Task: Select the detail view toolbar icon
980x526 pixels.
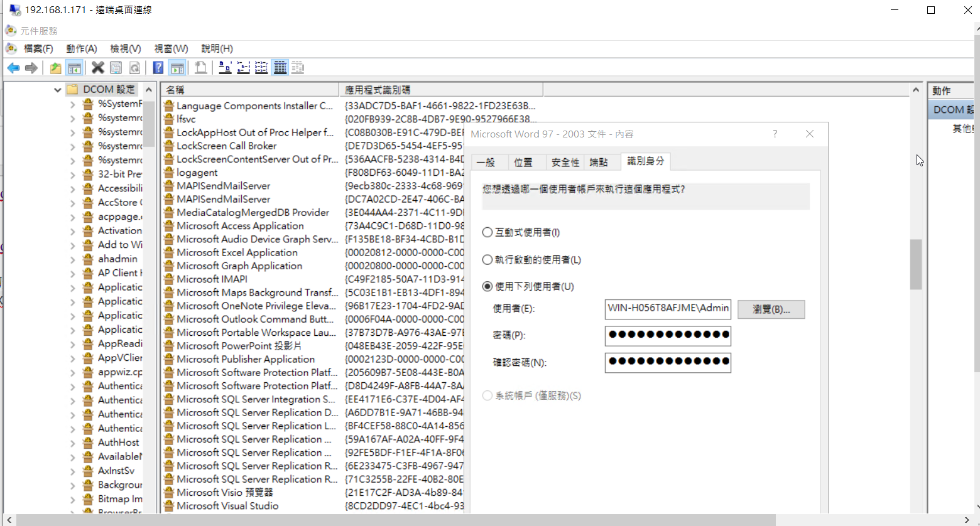Action: (x=280, y=68)
